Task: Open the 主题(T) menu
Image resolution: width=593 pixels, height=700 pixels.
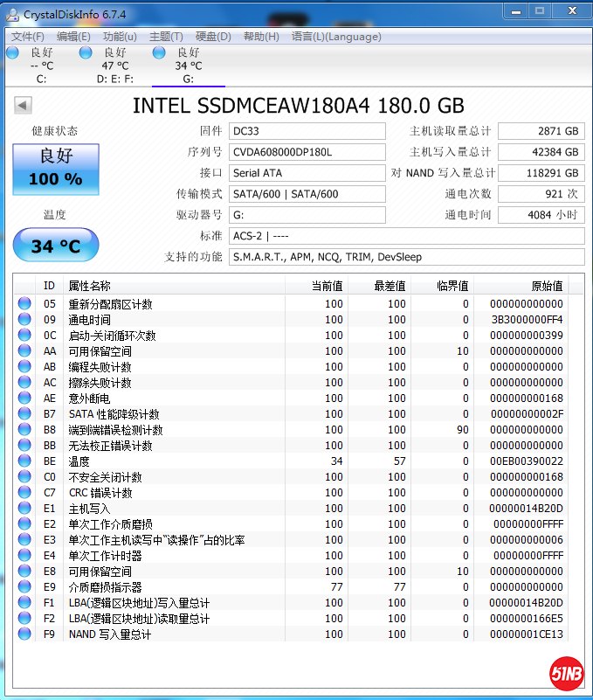Action: point(166,37)
